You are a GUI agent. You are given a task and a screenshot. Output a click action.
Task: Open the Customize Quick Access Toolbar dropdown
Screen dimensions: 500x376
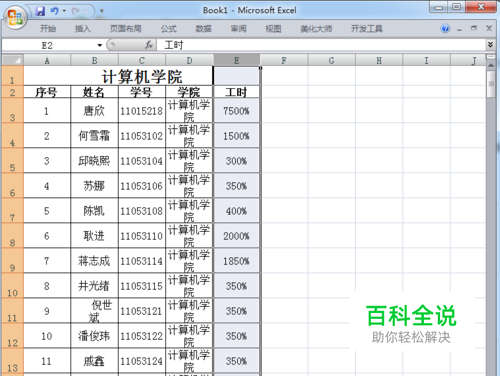102,11
